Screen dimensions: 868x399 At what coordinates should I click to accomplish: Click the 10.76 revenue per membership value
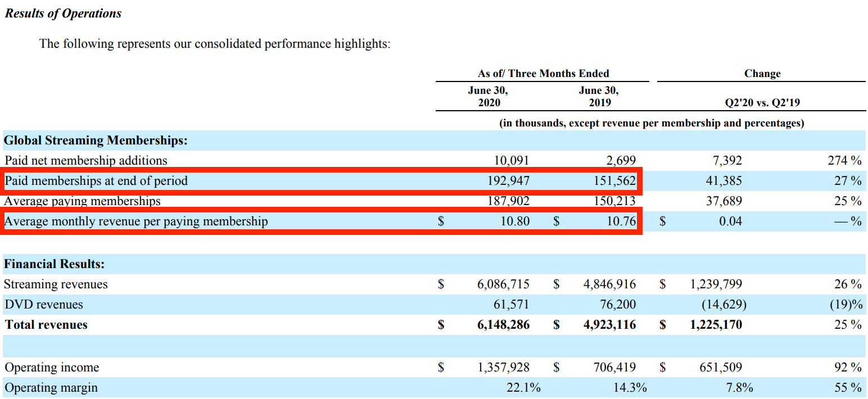tap(622, 221)
